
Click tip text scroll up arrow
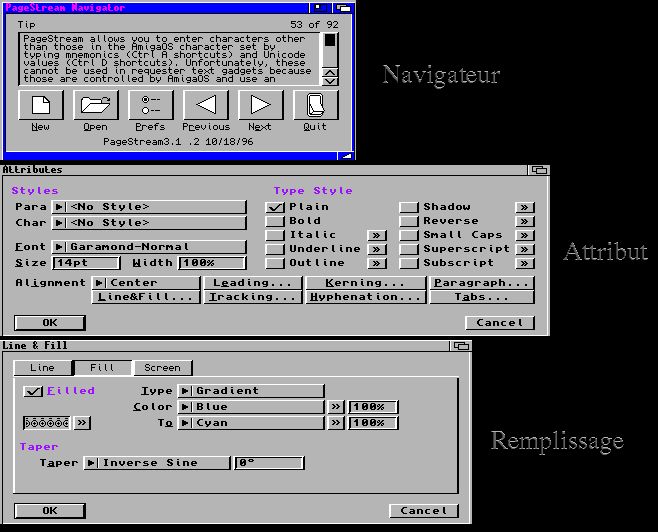point(330,72)
